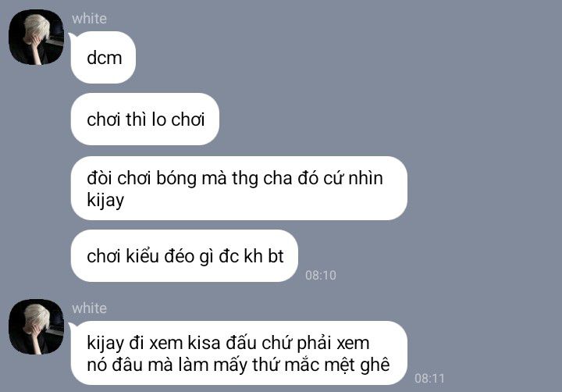Select the 'chơi thì lo chơi' message

pos(145,119)
